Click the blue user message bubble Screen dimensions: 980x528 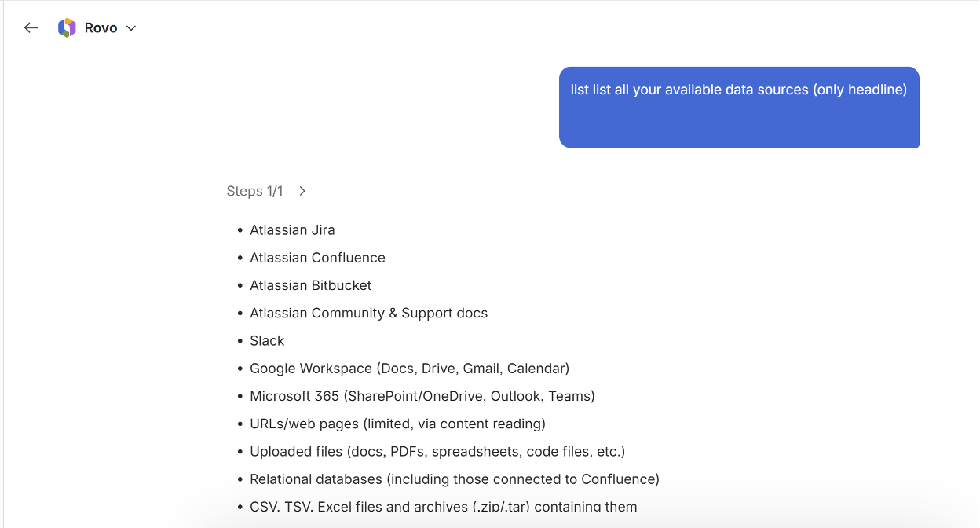[739, 107]
